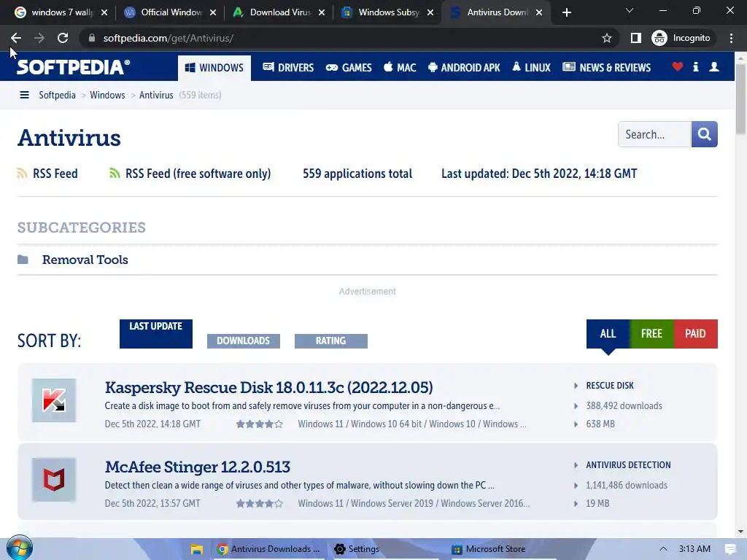Open the user account icon in the header
The height and width of the screenshot is (560, 747).
click(713, 66)
